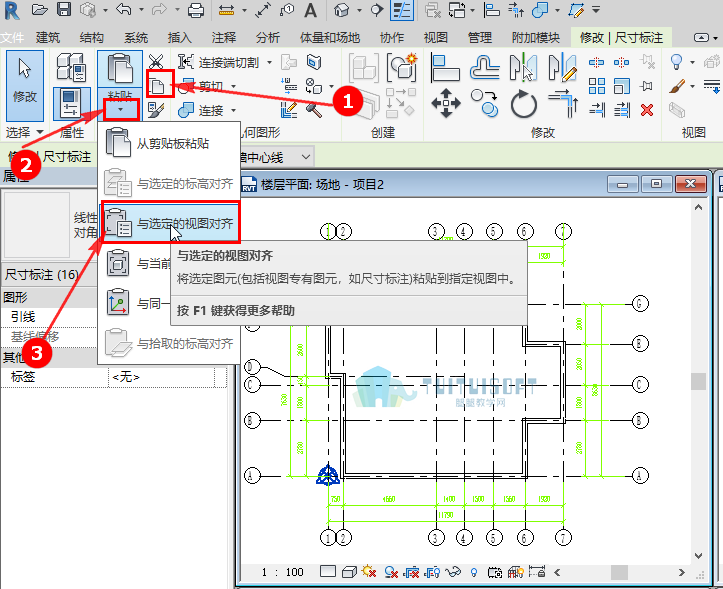Click the Pin tool icon
The height and width of the screenshot is (589, 723).
tap(647, 86)
